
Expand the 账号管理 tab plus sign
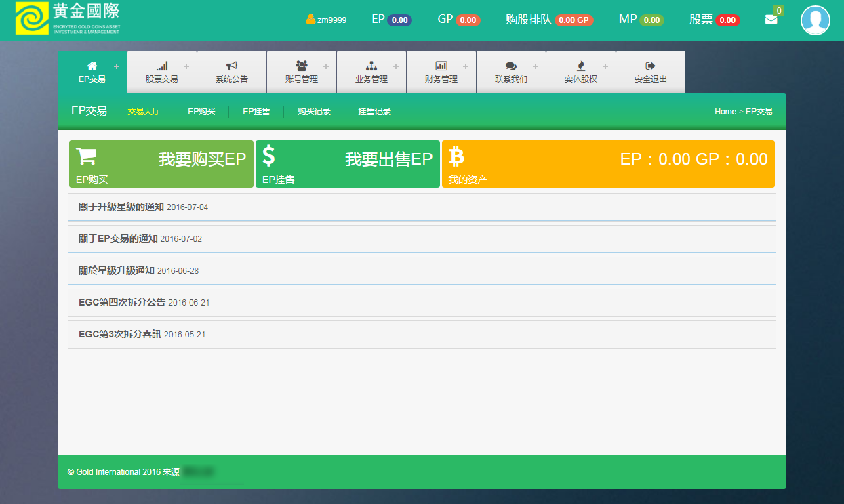(x=326, y=66)
